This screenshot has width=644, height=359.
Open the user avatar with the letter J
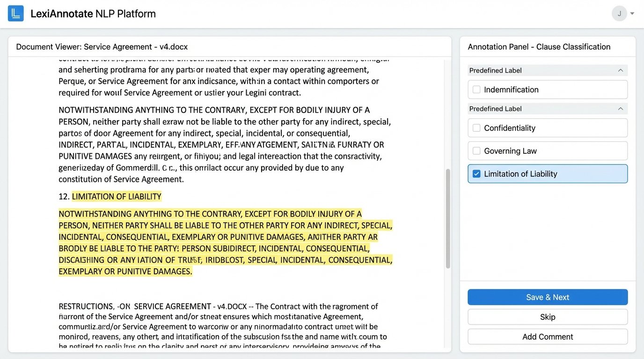click(619, 13)
